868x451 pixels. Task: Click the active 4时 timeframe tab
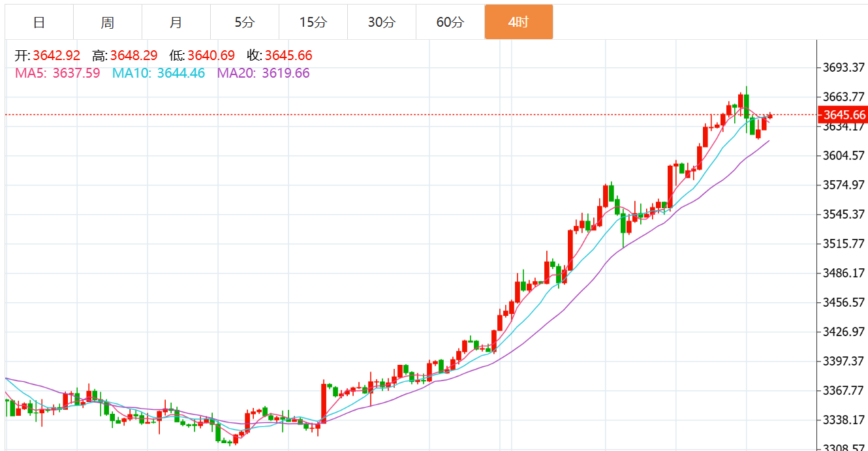tap(519, 22)
